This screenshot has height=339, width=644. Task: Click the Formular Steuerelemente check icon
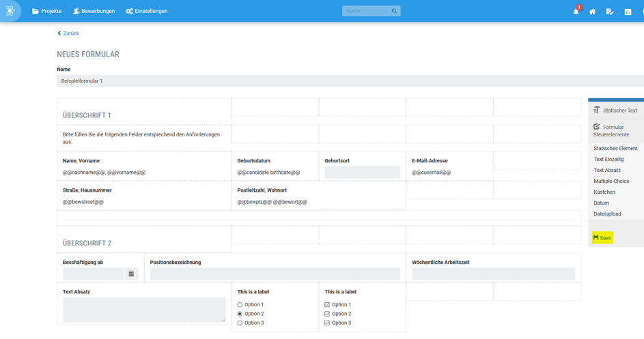596,127
